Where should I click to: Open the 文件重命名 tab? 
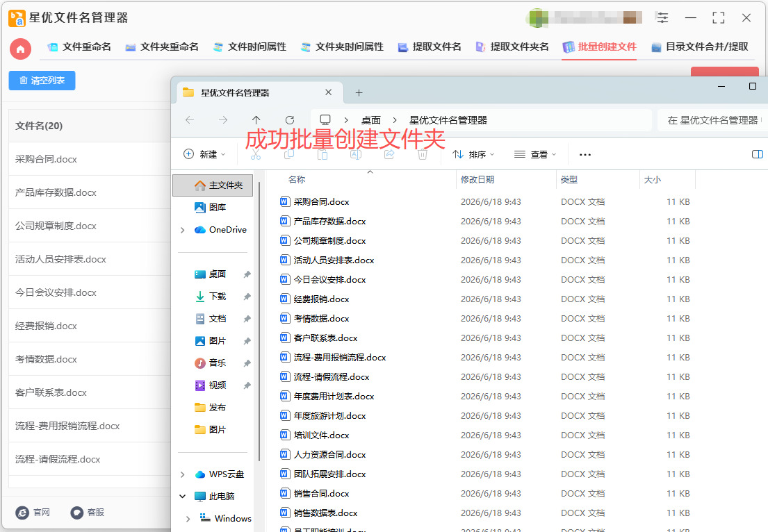coord(79,47)
